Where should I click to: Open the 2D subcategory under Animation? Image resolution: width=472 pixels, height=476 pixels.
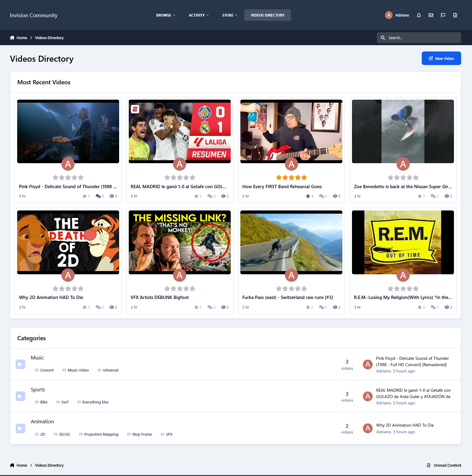click(x=40, y=434)
